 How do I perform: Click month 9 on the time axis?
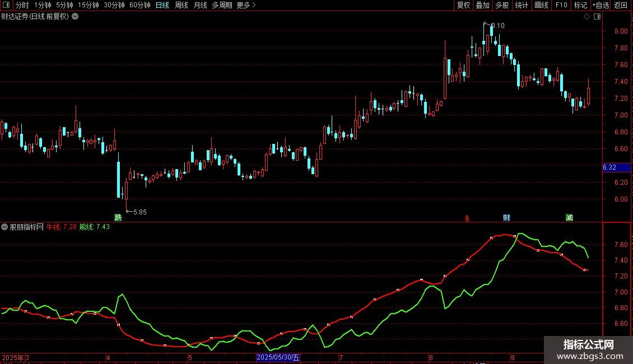click(x=513, y=357)
